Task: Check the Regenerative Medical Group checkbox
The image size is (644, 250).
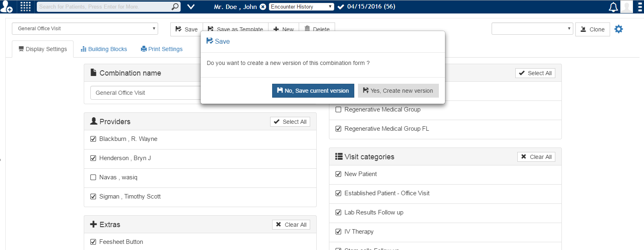Action: tap(338, 109)
